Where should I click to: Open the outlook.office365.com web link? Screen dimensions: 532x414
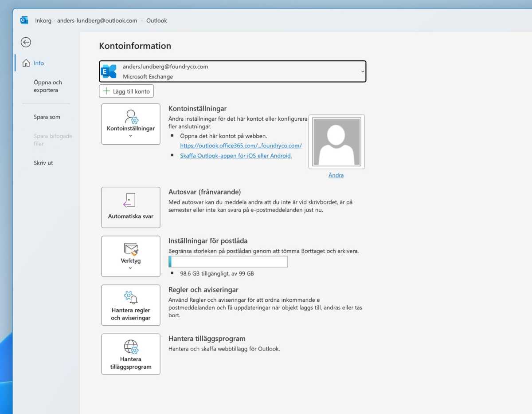click(241, 146)
